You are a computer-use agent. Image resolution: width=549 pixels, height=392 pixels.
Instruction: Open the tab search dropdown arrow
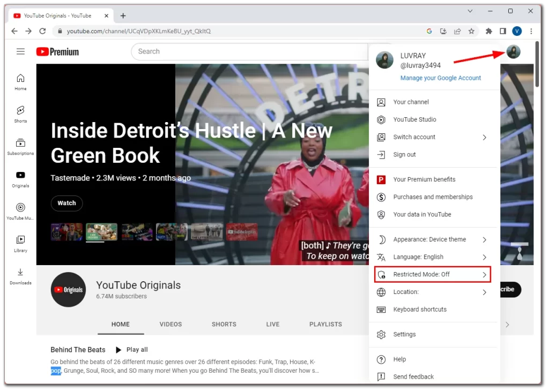(x=470, y=11)
